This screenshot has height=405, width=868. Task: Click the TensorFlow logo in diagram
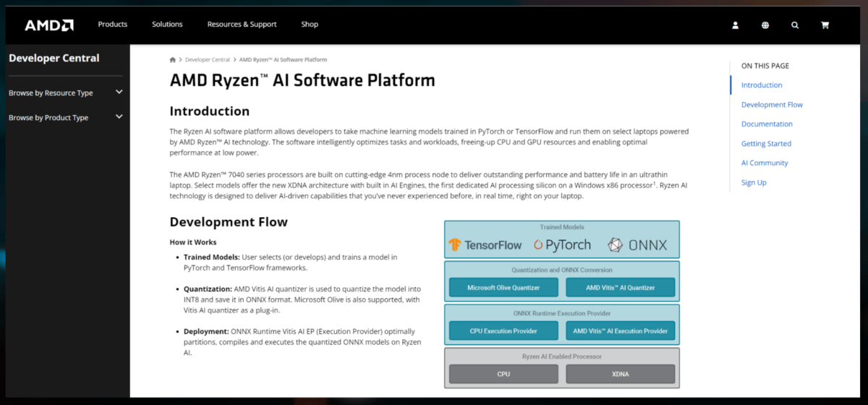485,244
